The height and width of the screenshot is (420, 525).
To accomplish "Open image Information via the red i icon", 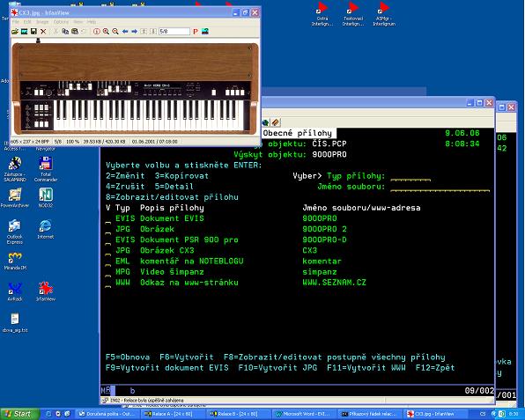I will [97, 32].
